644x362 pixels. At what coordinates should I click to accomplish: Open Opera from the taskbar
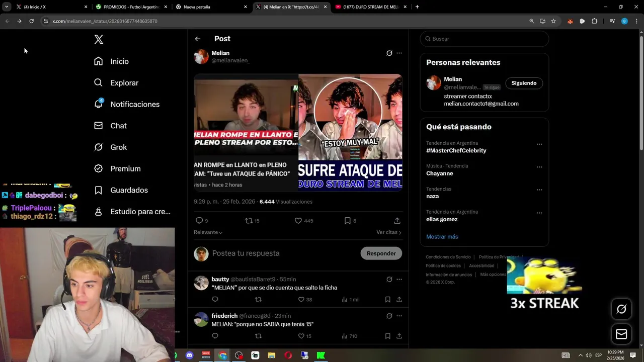(x=288, y=355)
